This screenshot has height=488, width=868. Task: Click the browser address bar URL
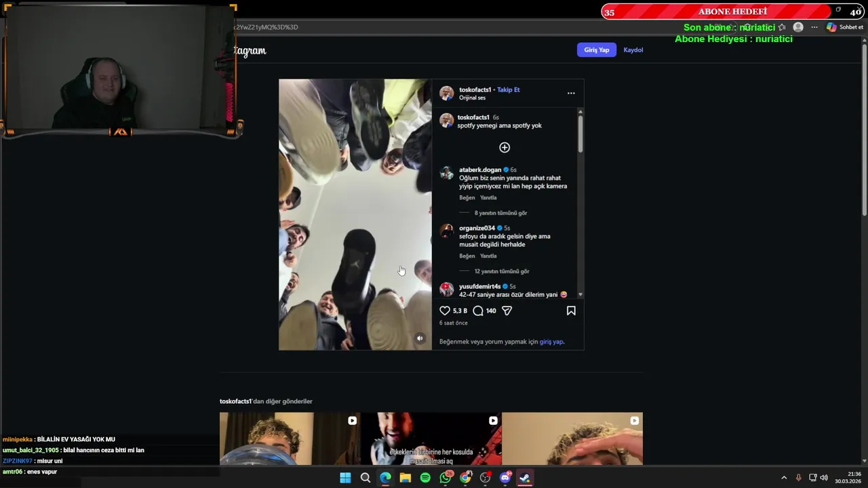click(267, 27)
